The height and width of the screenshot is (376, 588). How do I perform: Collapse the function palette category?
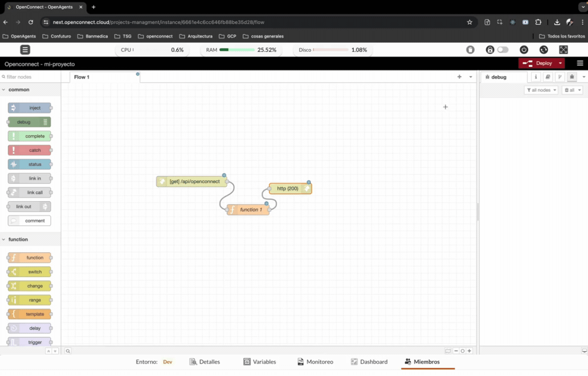click(x=30, y=239)
